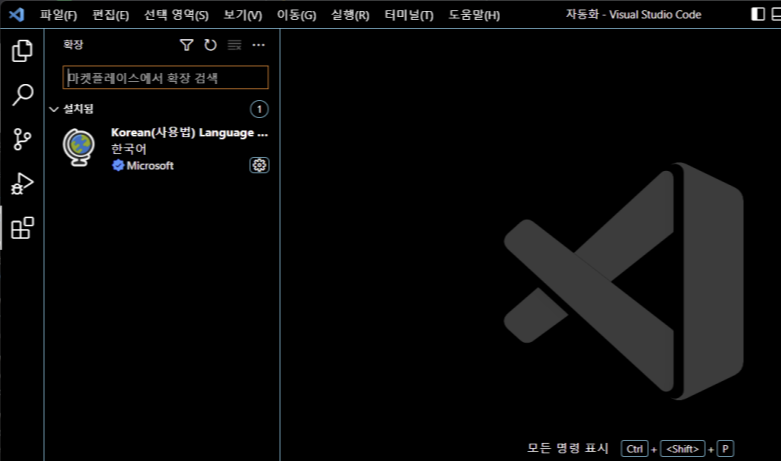The width and height of the screenshot is (781, 461).
Task: Click the verified publisher badge next to Microsoft
Action: point(118,166)
